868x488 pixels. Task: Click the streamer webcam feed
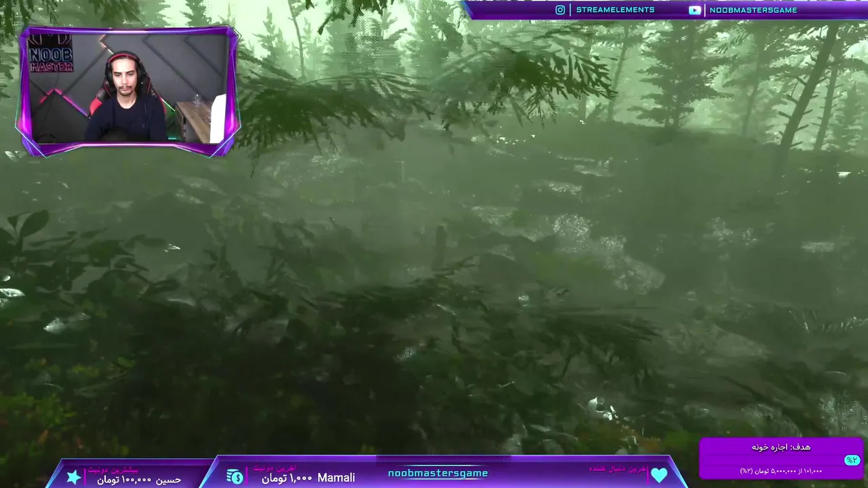(127, 88)
